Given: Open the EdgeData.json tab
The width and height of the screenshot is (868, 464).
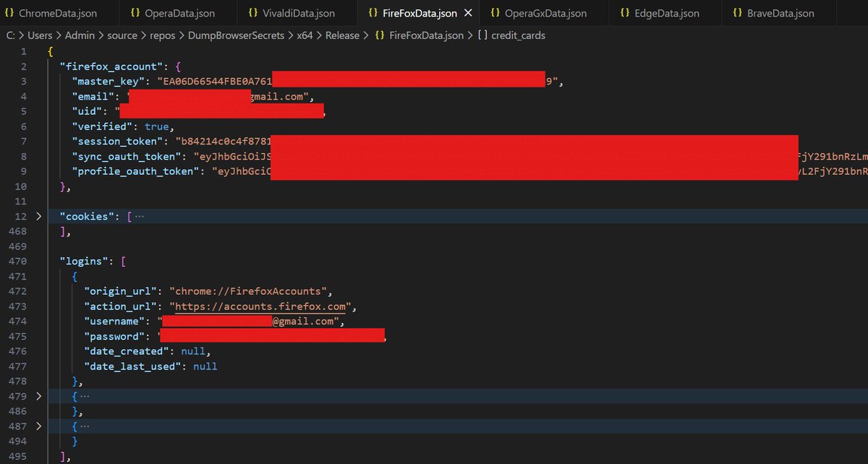Looking at the screenshot, I should click(664, 13).
